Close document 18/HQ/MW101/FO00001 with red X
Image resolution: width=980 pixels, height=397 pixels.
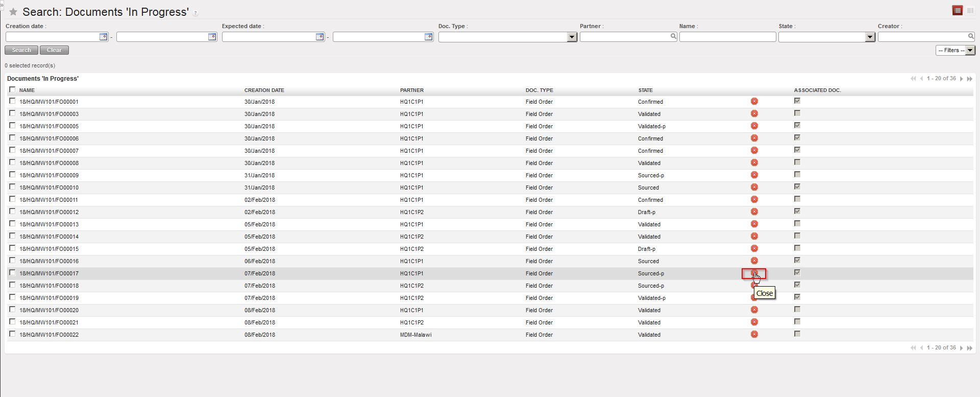tap(754, 102)
